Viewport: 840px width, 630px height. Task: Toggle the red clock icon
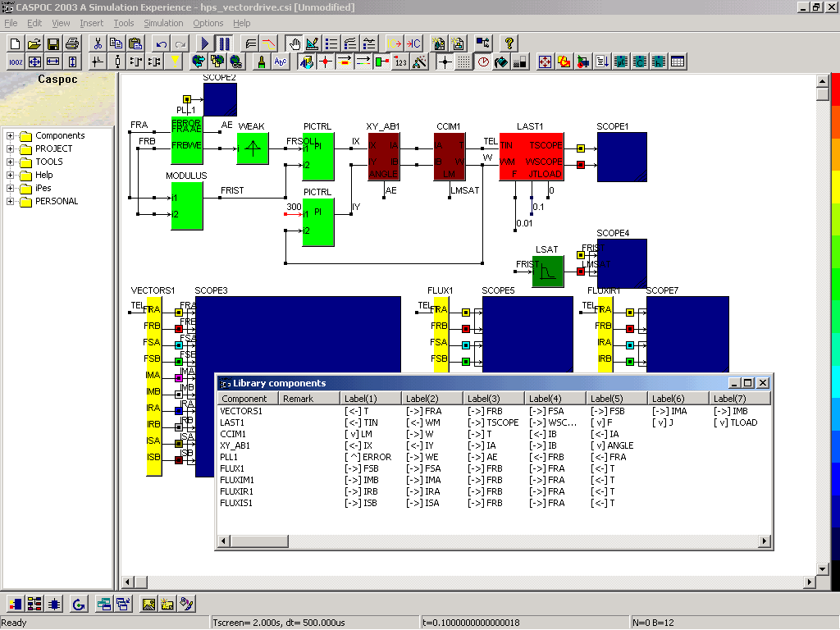pyautogui.click(x=483, y=62)
